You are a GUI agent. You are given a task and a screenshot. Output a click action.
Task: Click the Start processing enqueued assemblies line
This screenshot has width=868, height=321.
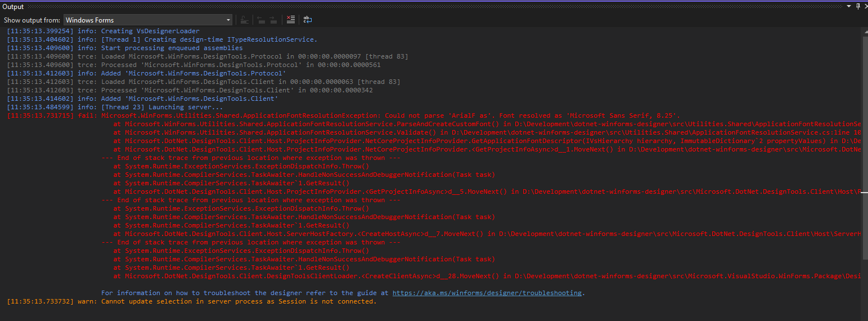(x=125, y=48)
